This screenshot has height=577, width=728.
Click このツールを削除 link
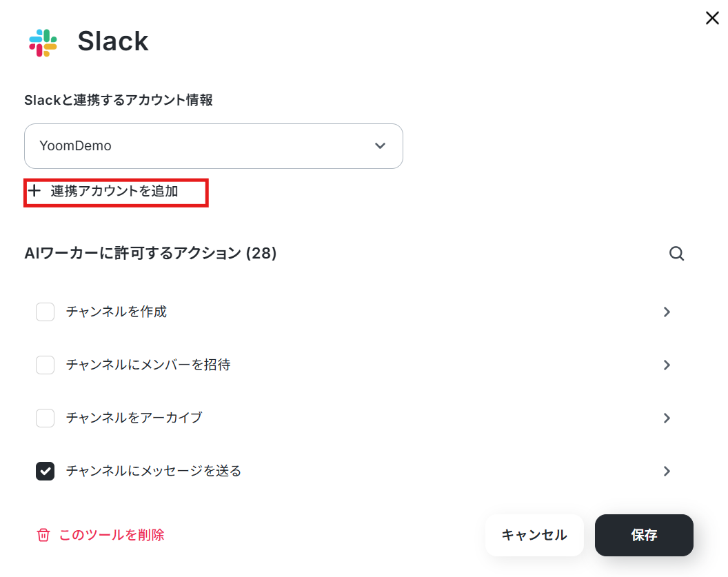(112, 535)
